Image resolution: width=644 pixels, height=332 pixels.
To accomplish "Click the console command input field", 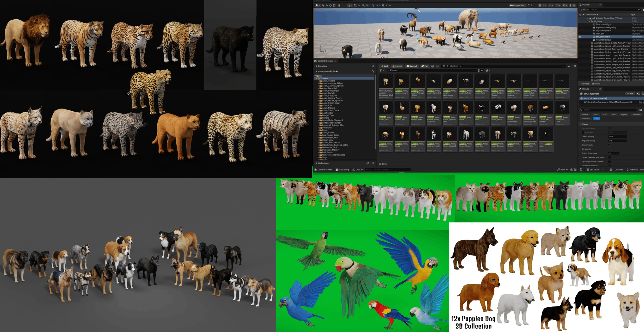I will click(388, 170).
